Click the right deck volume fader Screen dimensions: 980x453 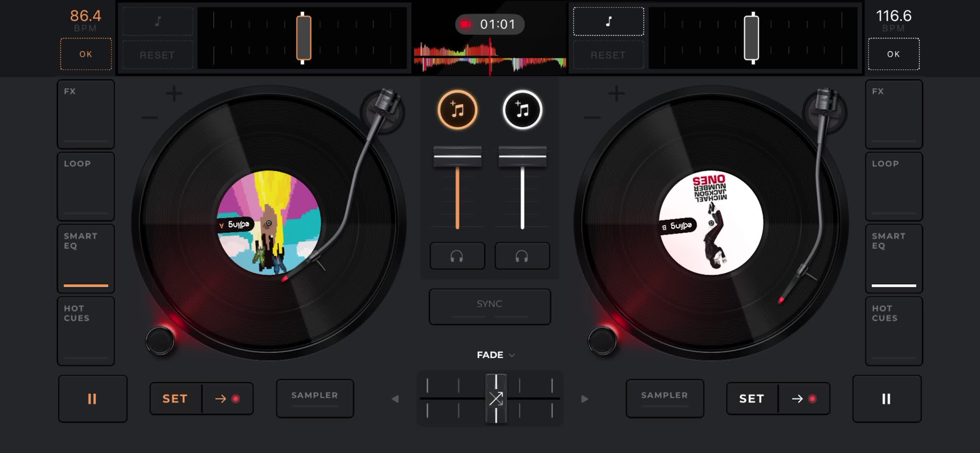pyautogui.click(x=523, y=156)
